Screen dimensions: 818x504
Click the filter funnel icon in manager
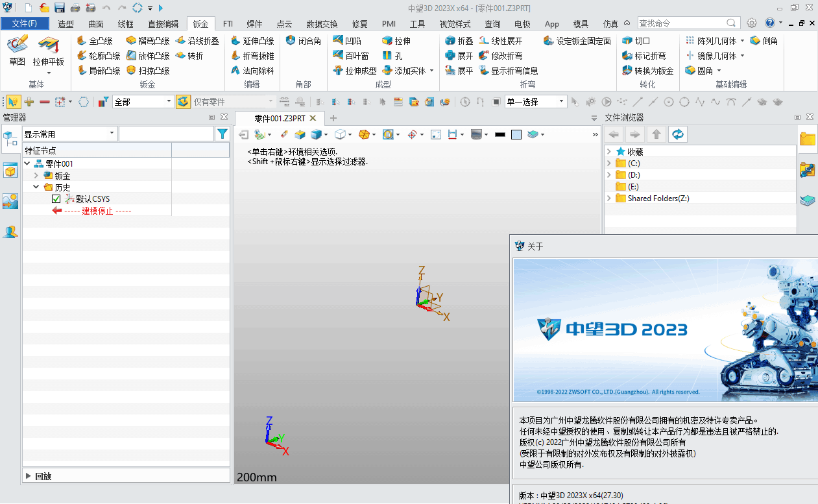pyautogui.click(x=223, y=134)
